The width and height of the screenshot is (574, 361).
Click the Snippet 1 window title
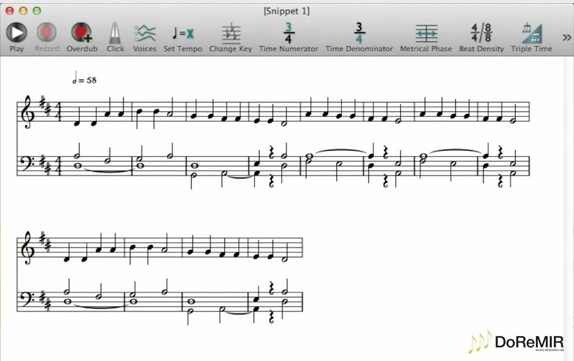[287, 11]
